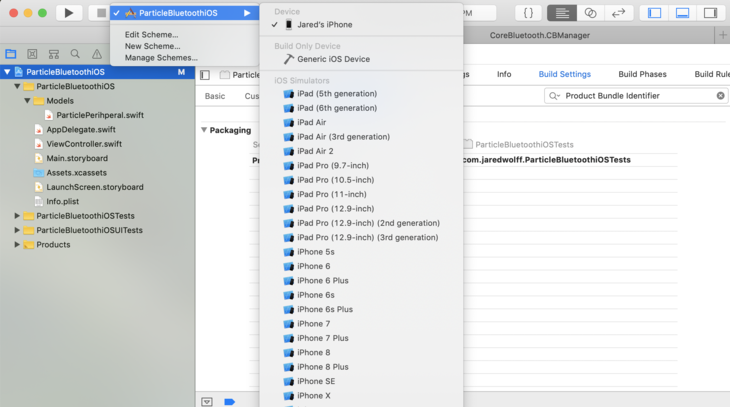Choose iPhone 5s simulator
Screen dimensions: 730x407
click(x=361, y=252)
